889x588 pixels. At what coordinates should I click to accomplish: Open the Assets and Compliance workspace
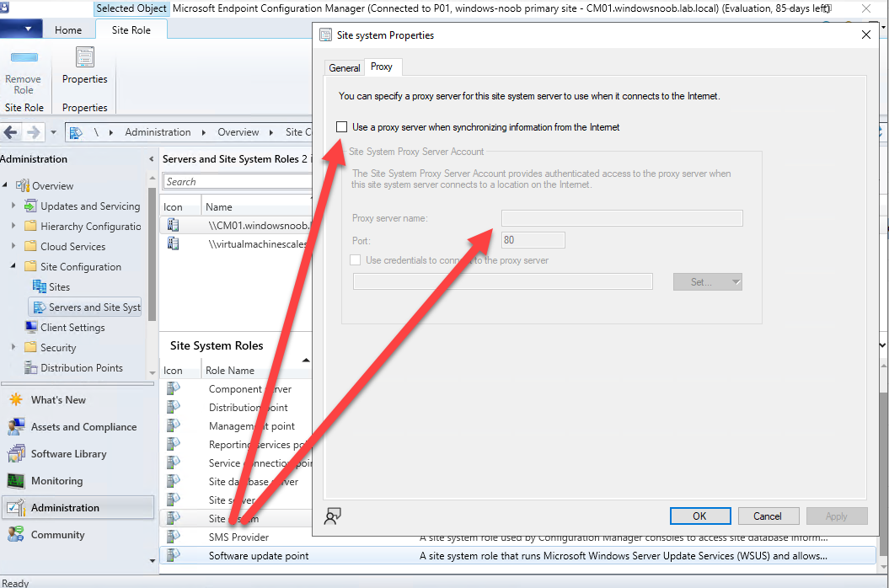coord(83,427)
